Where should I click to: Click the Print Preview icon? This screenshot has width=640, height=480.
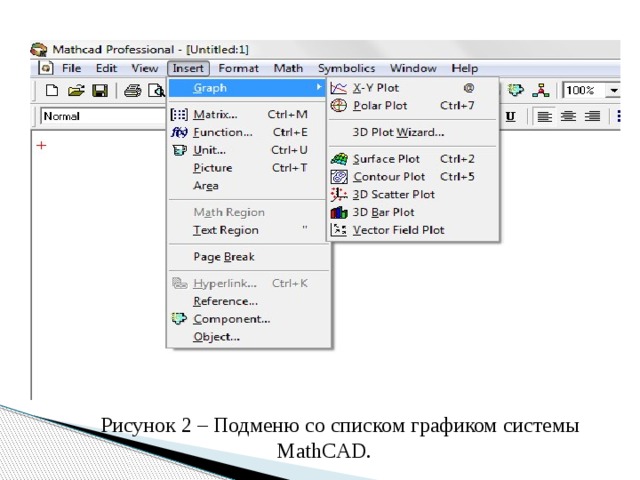156,90
